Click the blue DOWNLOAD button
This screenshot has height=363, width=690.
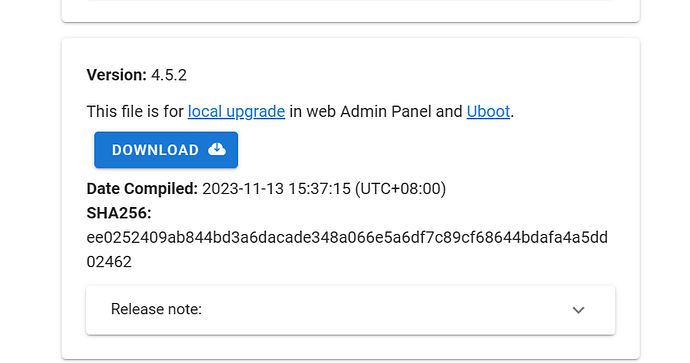[x=166, y=150]
